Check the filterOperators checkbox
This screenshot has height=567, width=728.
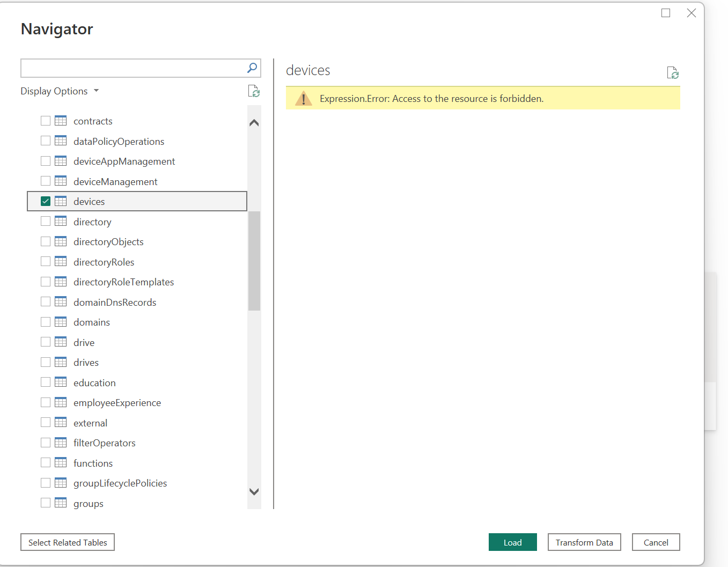pyautogui.click(x=46, y=443)
